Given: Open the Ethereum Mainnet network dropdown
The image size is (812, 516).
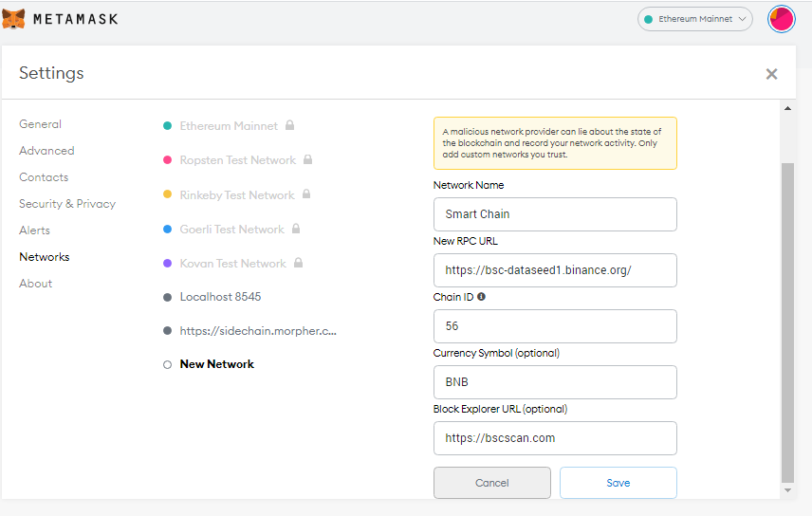Looking at the screenshot, I should [x=694, y=19].
